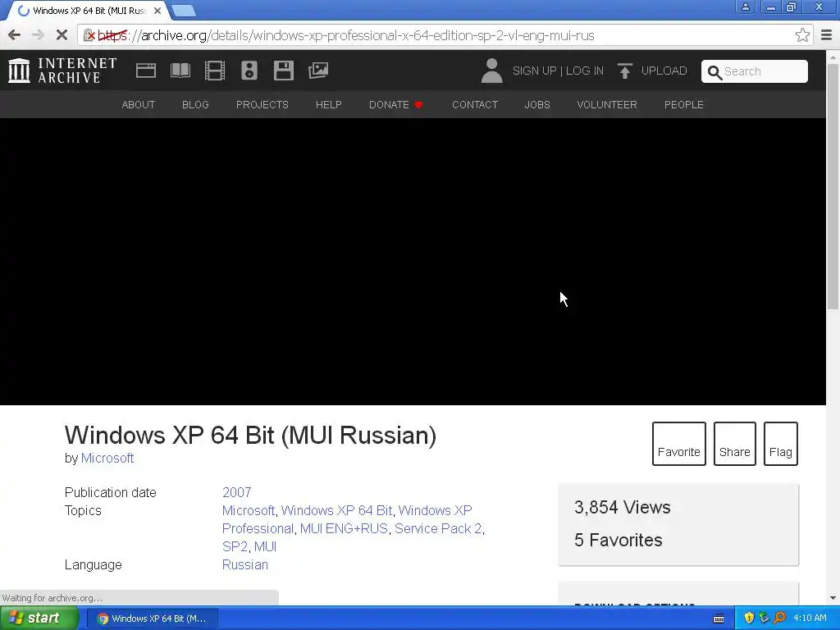Open the Internet Archive home logo
Image resolution: width=840 pixels, height=630 pixels.
click(62, 71)
